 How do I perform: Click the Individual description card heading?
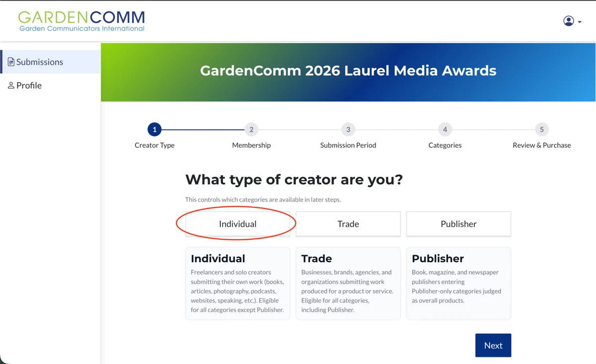point(218,259)
